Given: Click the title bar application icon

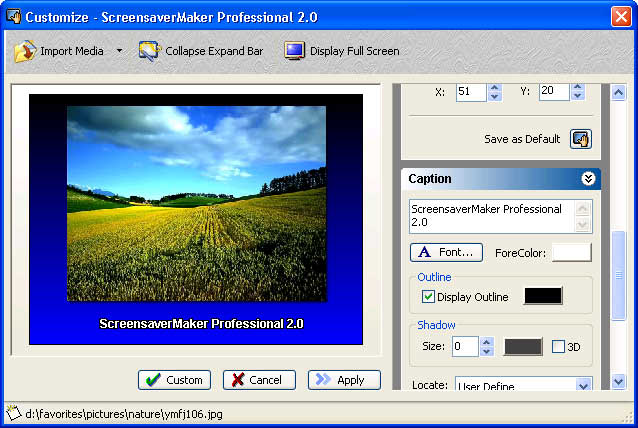Looking at the screenshot, I should coord(13,17).
